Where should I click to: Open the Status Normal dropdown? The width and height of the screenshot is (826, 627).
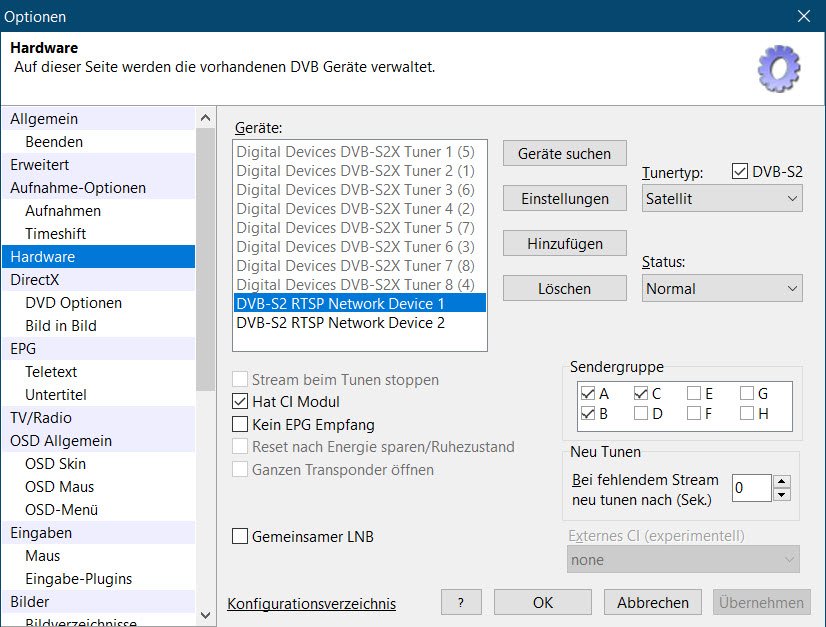coord(721,288)
